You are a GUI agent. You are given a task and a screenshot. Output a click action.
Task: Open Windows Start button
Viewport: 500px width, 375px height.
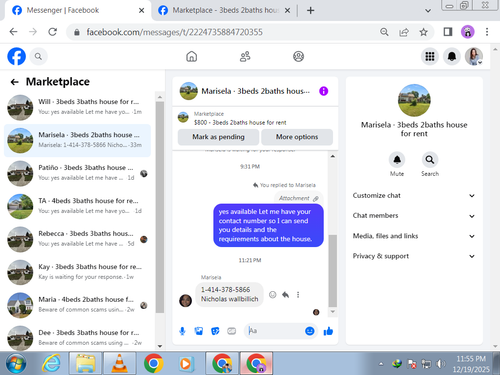[x=16, y=363]
